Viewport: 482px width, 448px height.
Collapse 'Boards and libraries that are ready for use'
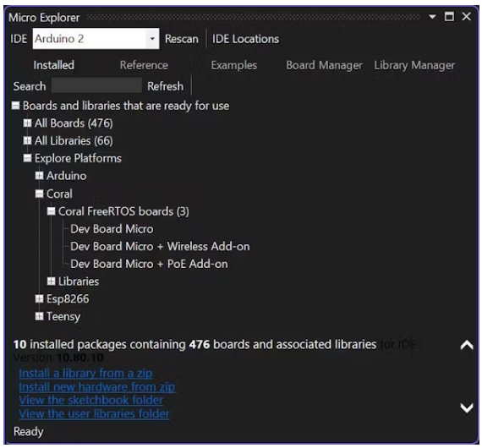click(16, 106)
